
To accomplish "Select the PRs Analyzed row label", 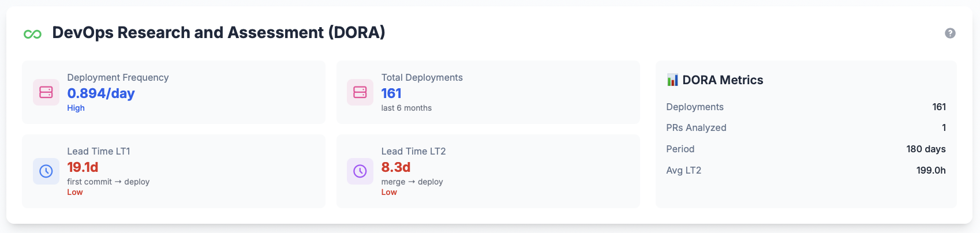I will tap(696, 128).
